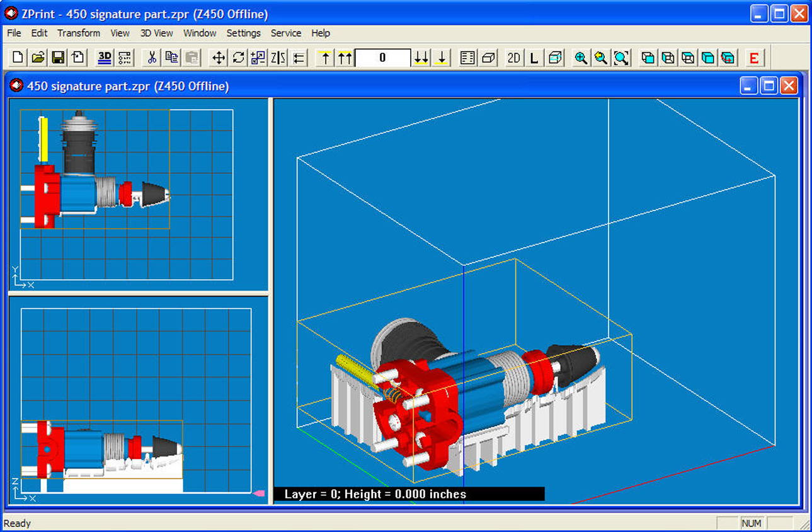812x532 pixels.
Task: Toggle labels with the L button
Action: coord(534,57)
